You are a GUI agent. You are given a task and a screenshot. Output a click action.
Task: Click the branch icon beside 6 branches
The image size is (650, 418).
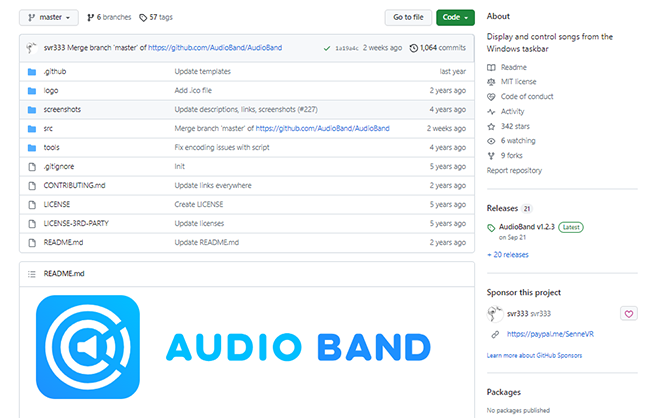90,17
